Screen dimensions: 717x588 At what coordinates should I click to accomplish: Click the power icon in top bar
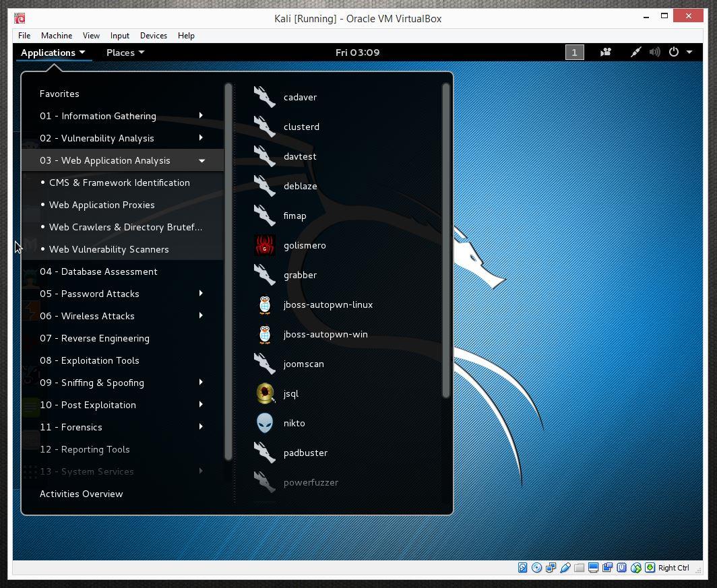[x=674, y=53]
